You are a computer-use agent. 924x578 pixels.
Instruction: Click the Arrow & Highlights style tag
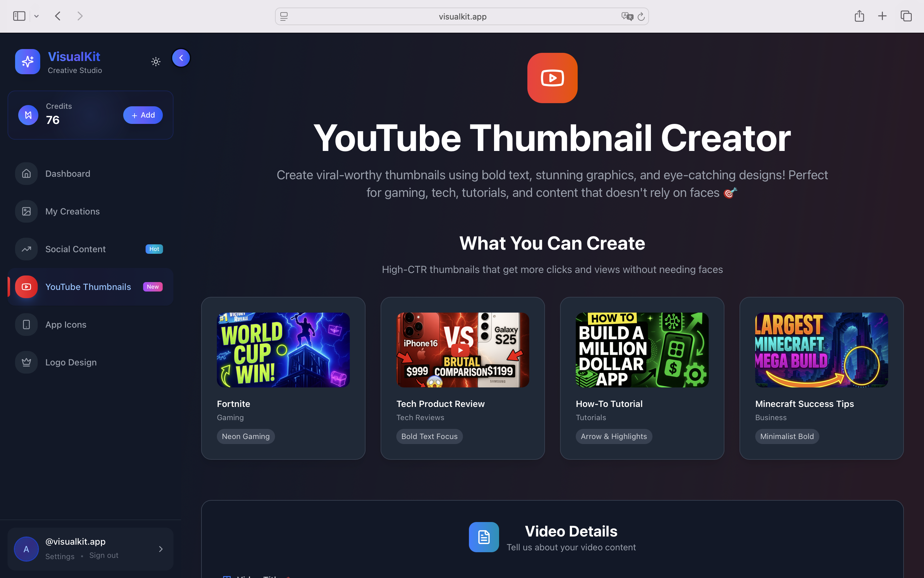click(x=614, y=436)
